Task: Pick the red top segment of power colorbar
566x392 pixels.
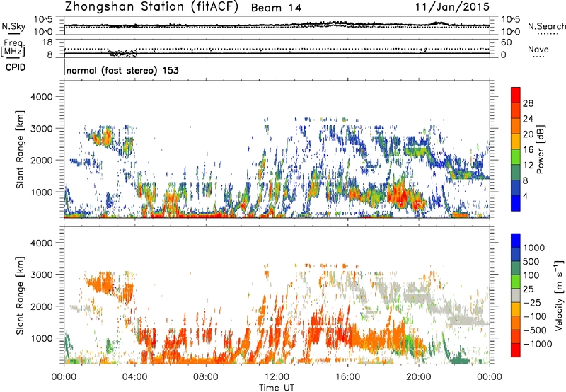Action: [516, 95]
